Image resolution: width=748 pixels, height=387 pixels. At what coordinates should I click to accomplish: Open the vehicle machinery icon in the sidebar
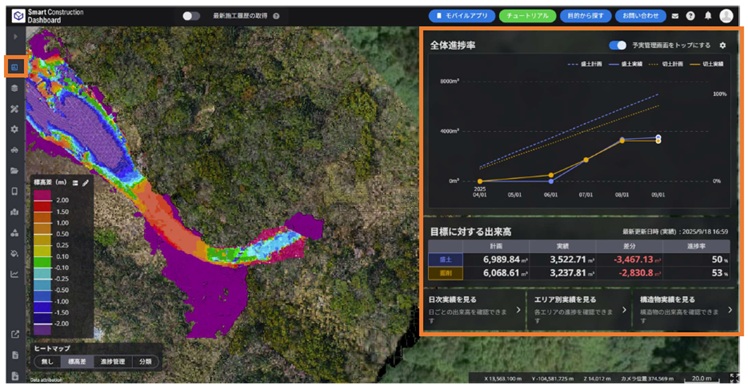click(x=15, y=150)
